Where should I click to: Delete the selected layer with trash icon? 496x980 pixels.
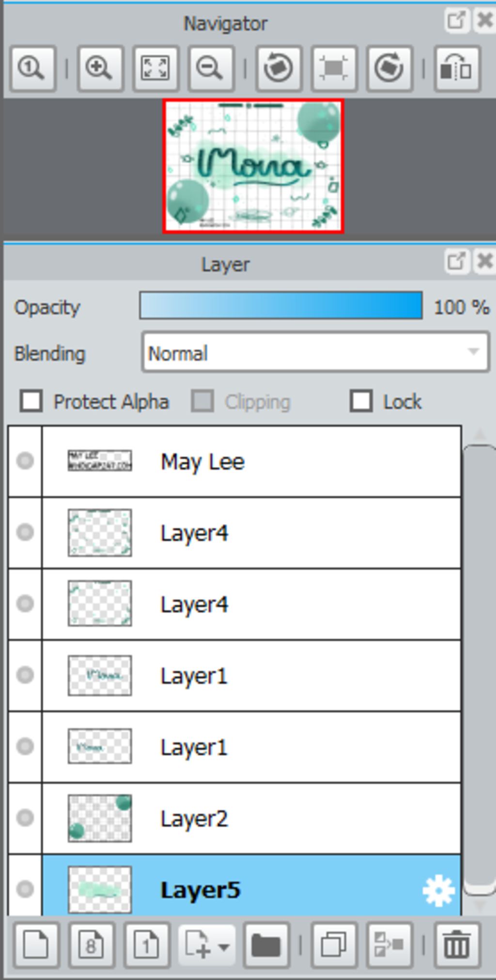pyautogui.click(x=457, y=945)
